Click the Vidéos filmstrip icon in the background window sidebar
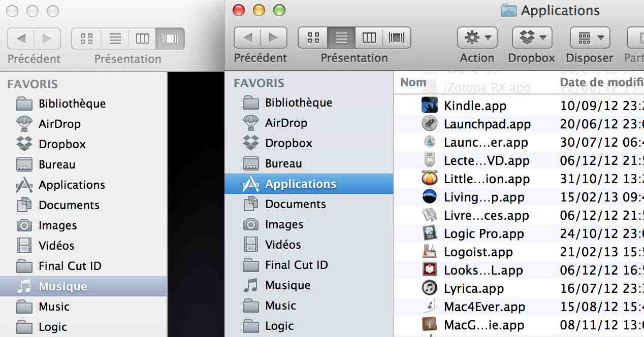The image size is (644, 337). point(24,246)
